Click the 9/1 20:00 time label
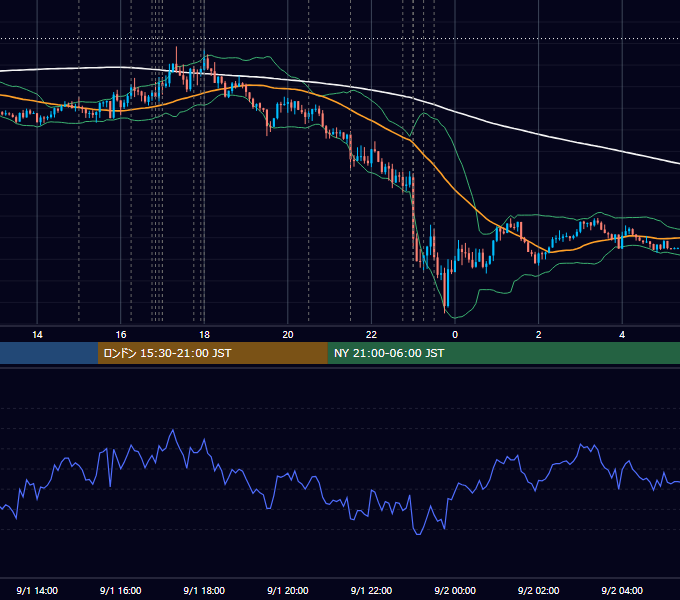This screenshot has width=680, height=600. pyautogui.click(x=288, y=590)
